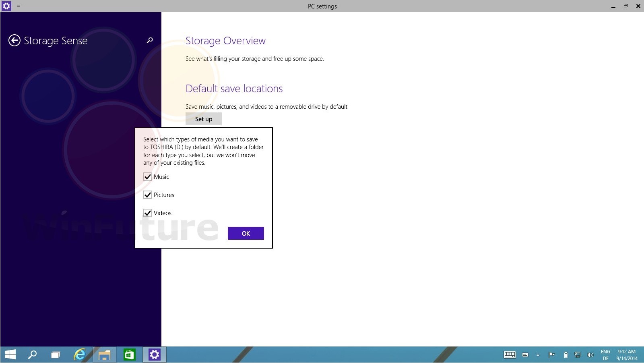Launch Internet Explorer from the taskbar
This screenshot has width=644, height=363.
[x=80, y=355]
